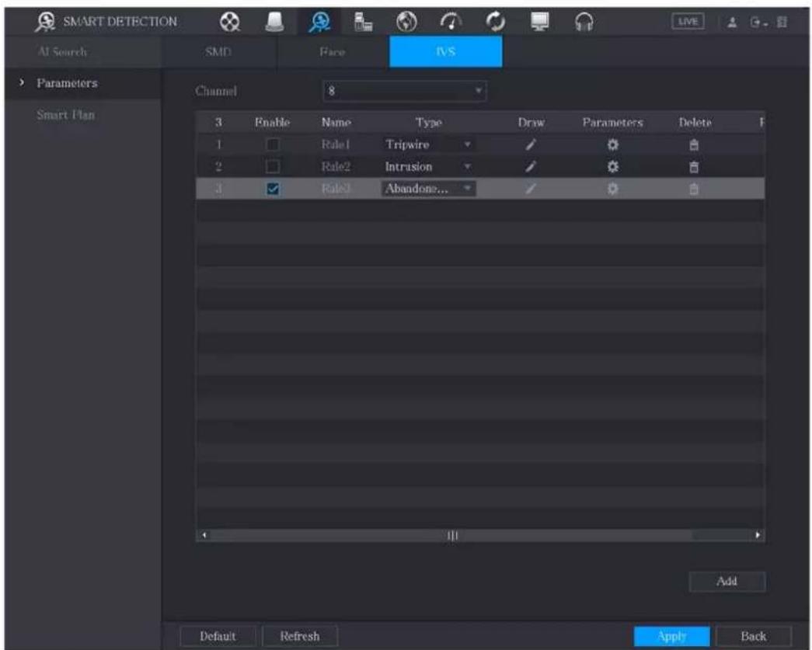Open Intrusion type dropdown for Rule2

click(427, 167)
